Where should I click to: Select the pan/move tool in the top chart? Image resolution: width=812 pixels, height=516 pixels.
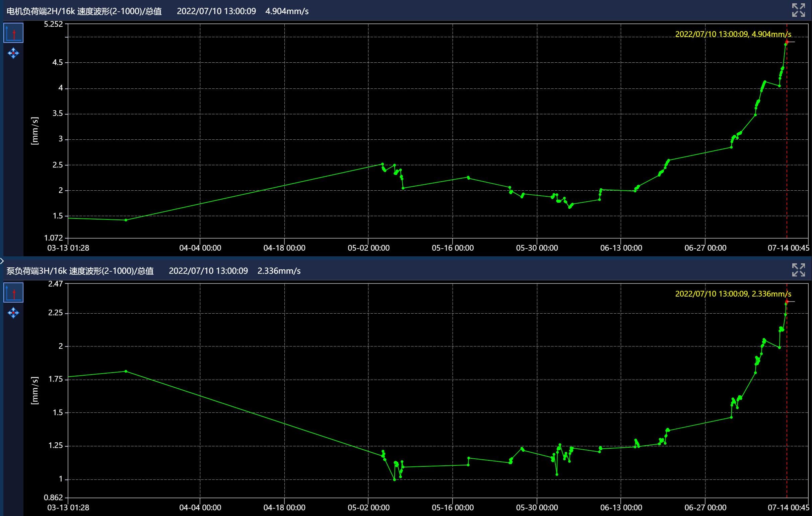tap(13, 53)
